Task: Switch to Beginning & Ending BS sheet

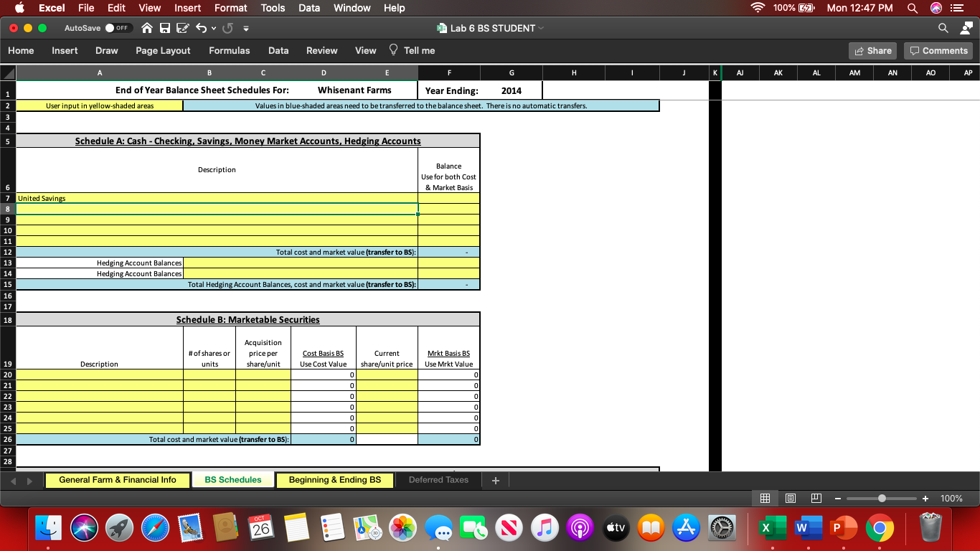Action: pyautogui.click(x=335, y=480)
